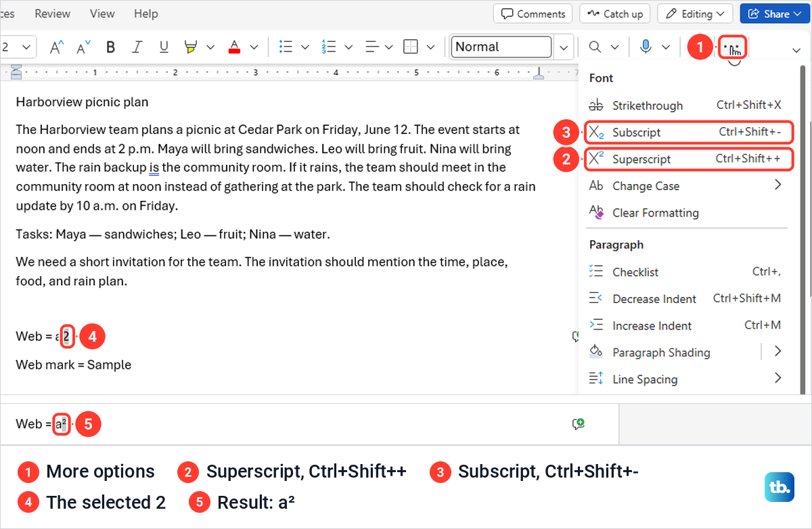This screenshot has height=529, width=812.
Task: Open the alignment options dropdown
Action: point(388,47)
